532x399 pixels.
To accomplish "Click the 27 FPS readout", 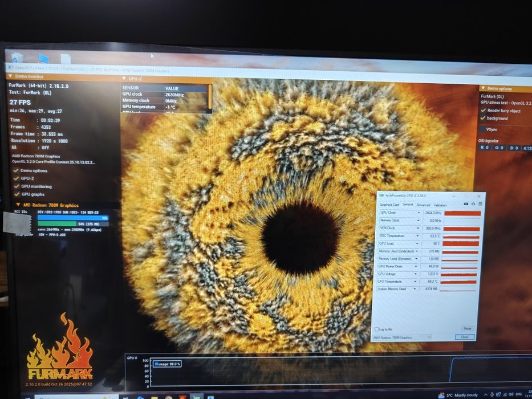I will pyautogui.click(x=20, y=102).
